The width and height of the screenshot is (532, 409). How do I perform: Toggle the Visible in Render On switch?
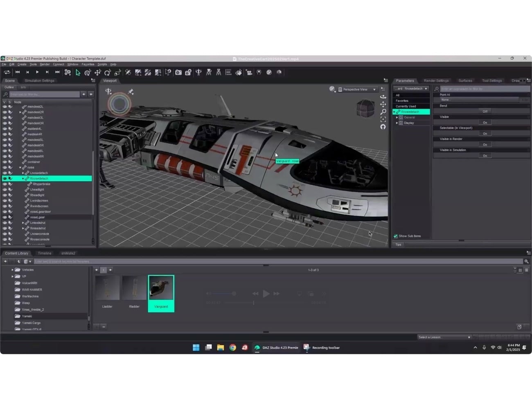point(485,145)
